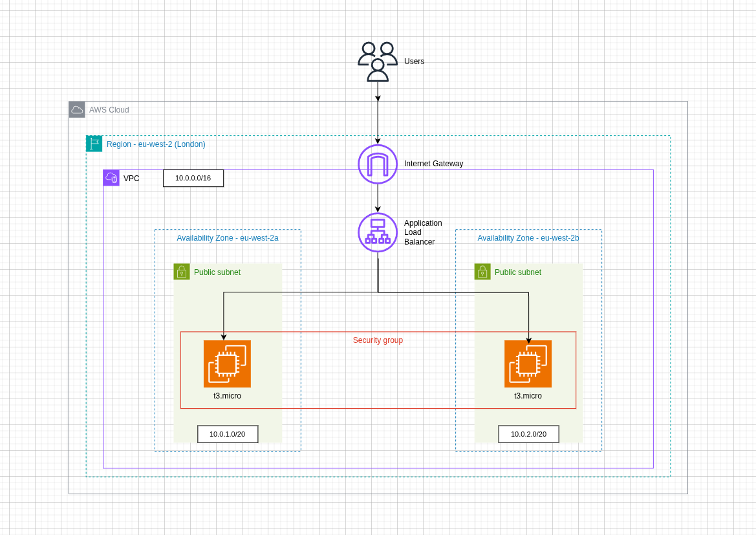This screenshot has width=756, height=535.
Task: Select the eu-west-2b public subnet lock icon
Action: point(482,272)
